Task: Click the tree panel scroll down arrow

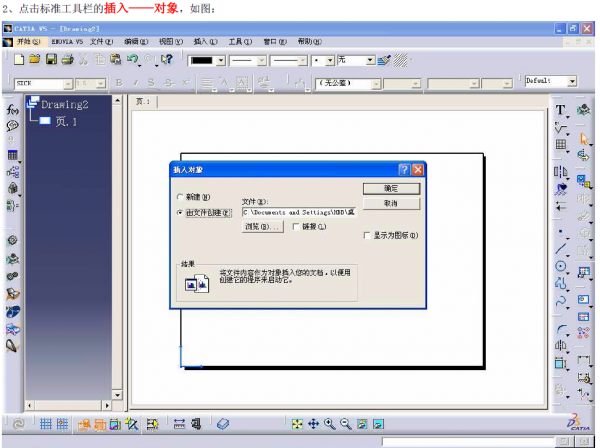Action: (x=117, y=395)
